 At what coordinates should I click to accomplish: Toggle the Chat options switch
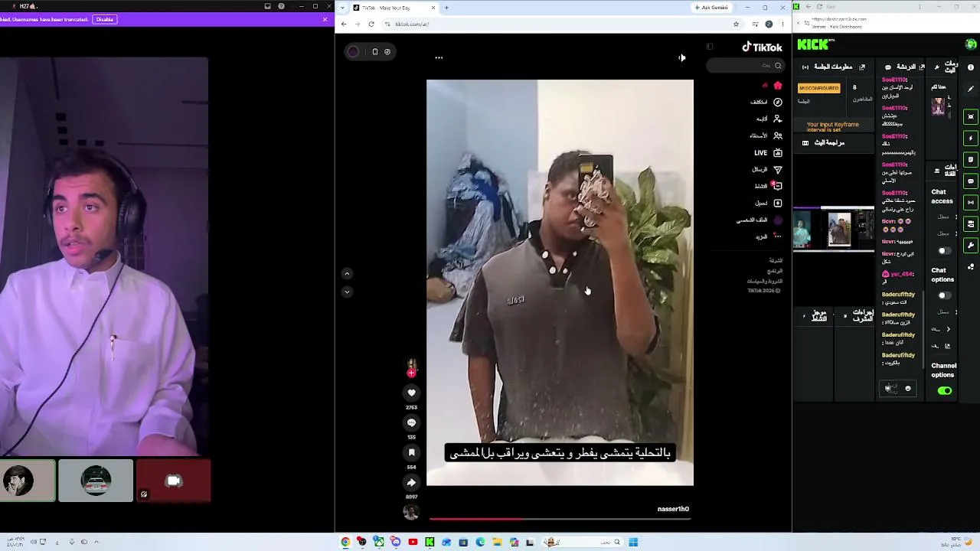944,295
